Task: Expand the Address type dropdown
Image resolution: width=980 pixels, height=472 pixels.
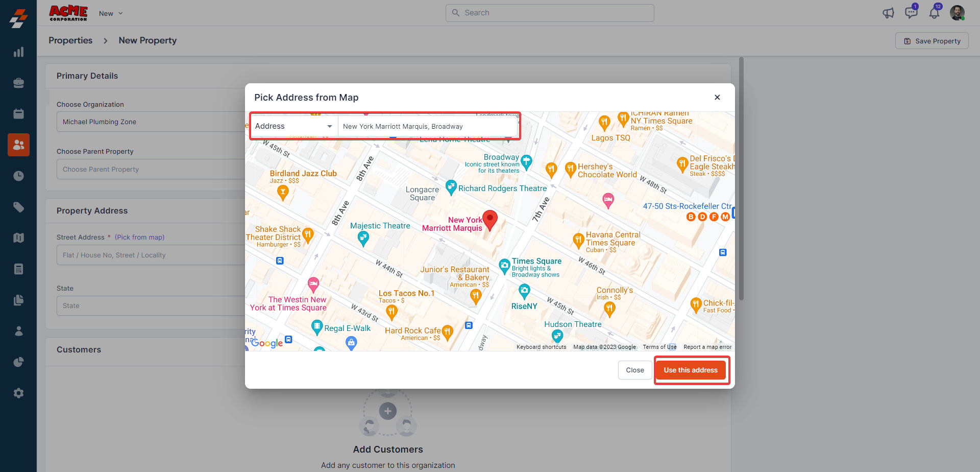Action: click(x=294, y=126)
